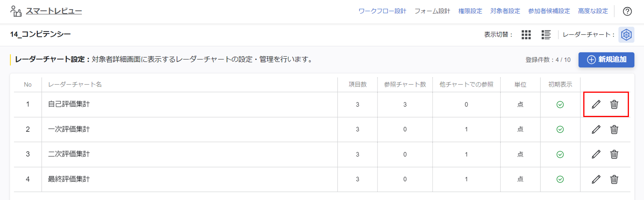This screenshot has width=644, height=200.
Task: Click the 初期表示 column header
Action: 560,85
